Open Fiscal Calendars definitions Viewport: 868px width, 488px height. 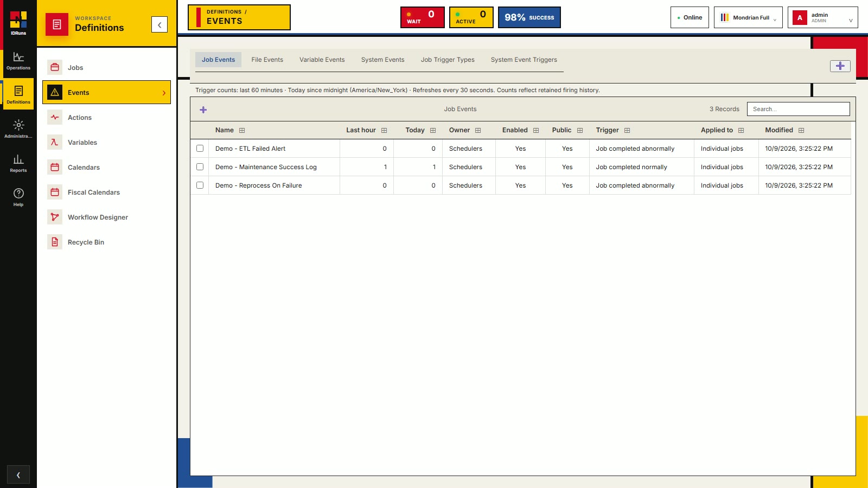pos(106,192)
